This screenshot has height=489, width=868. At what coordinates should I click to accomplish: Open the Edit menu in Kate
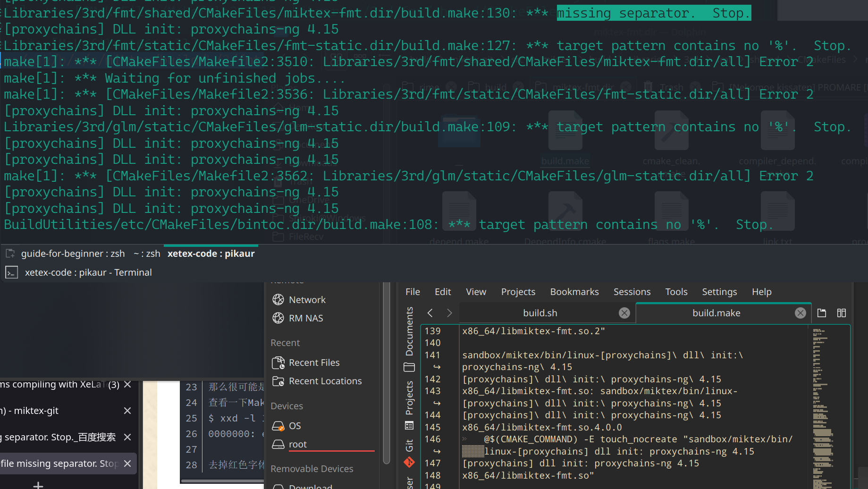tap(443, 292)
